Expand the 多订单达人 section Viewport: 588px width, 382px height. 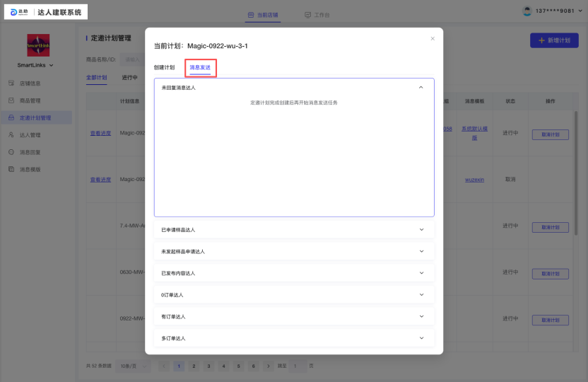[x=421, y=338]
